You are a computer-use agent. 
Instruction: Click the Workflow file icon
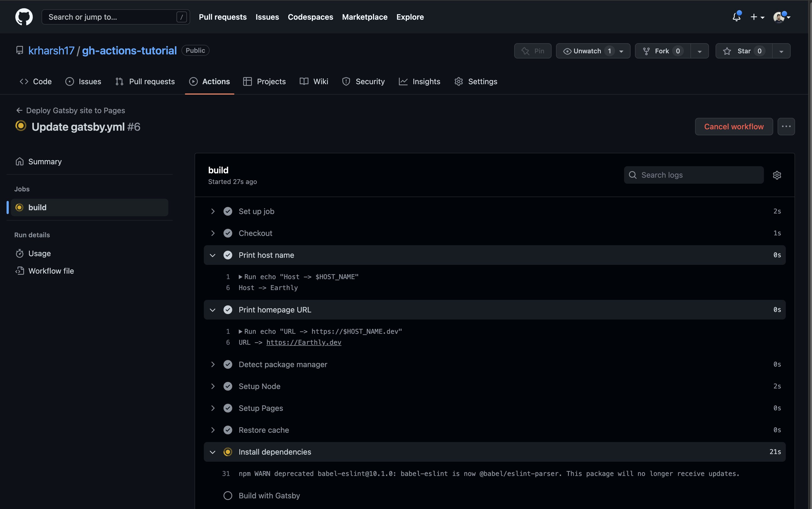click(19, 271)
